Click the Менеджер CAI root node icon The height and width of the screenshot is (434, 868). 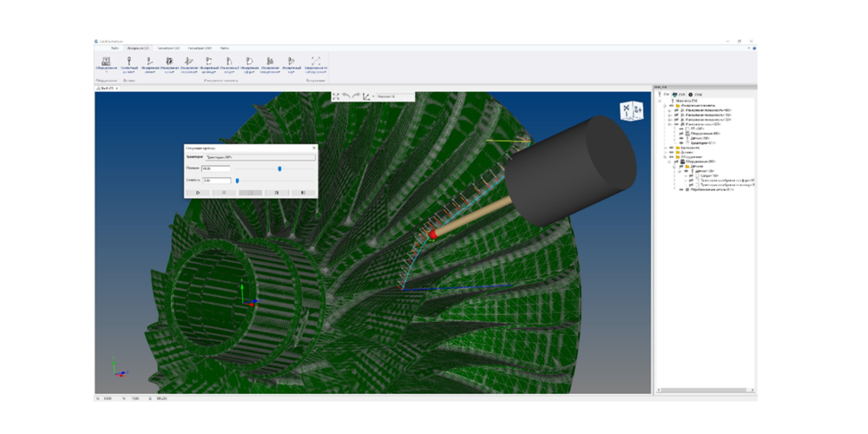point(673,101)
